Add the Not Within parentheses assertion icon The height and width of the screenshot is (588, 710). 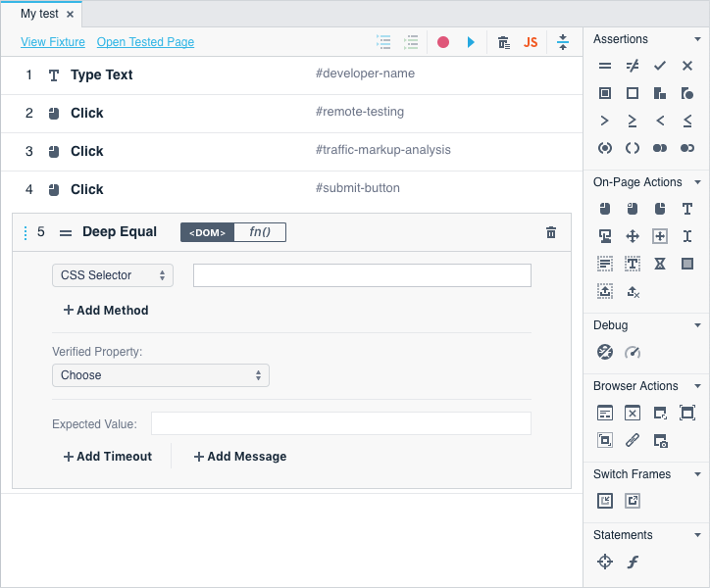[x=633, y=148]
